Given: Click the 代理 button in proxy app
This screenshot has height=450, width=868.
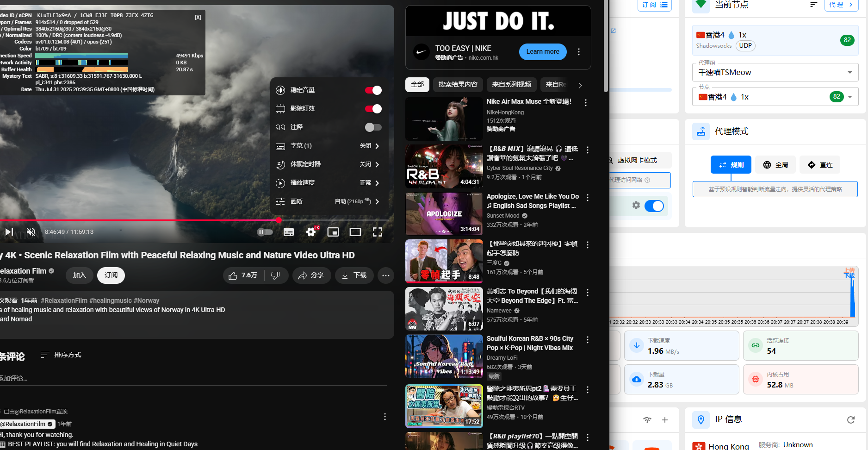Looking at the screenshot, I should point(841,5).
